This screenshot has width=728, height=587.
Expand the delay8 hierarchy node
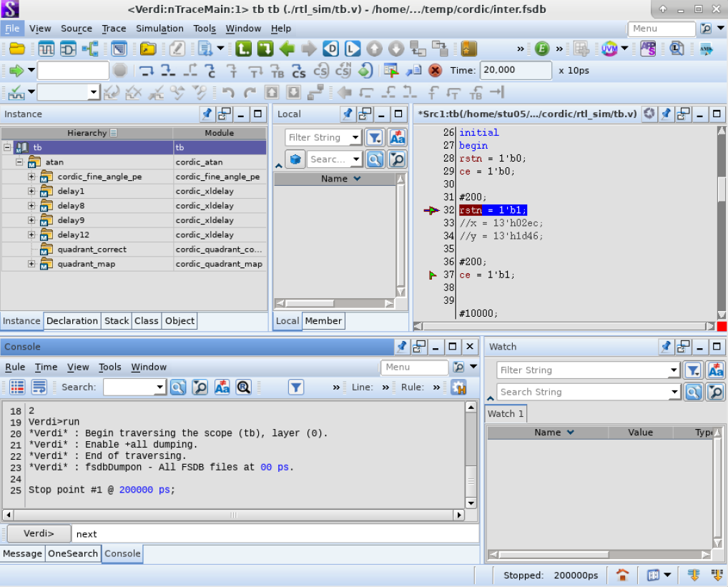[x=31, y=206]
